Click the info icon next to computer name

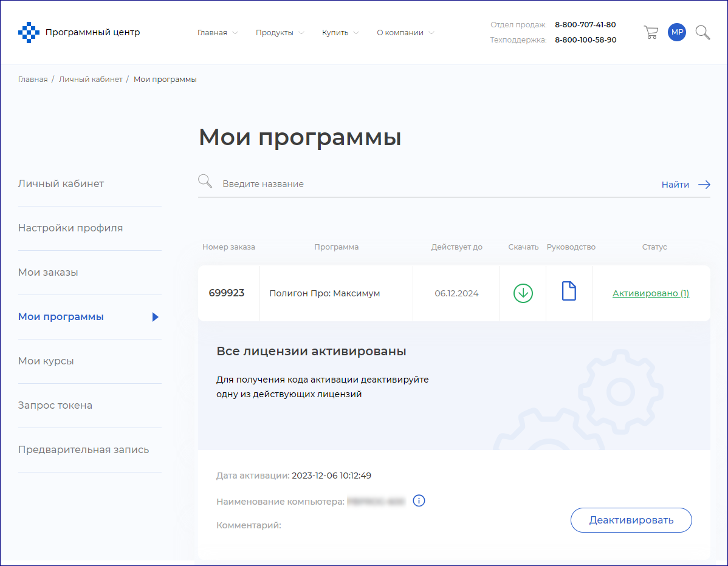pos(419,501)
